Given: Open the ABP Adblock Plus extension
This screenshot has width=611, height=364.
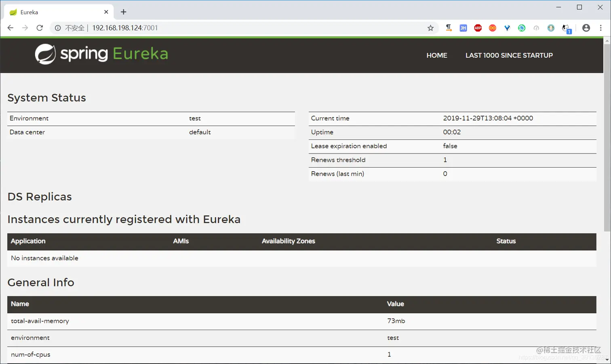Looking at the screenshot, I should [478, 28].
